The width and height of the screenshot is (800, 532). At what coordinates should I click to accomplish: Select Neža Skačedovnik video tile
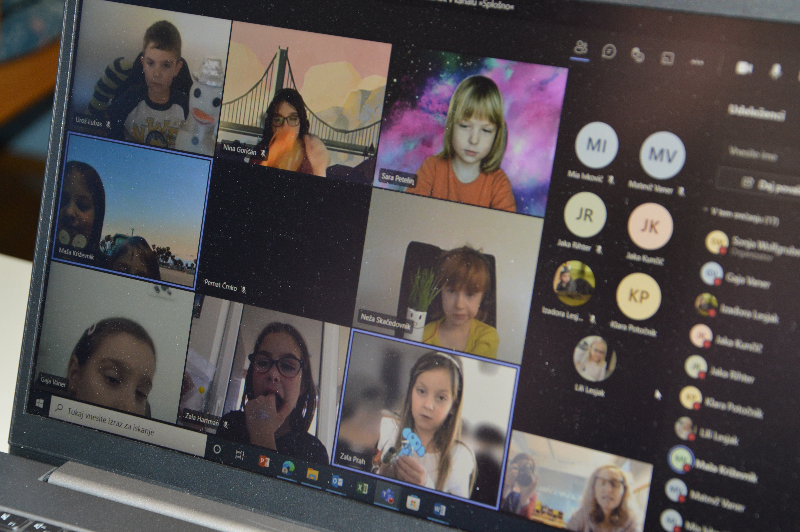click(448, 277)
